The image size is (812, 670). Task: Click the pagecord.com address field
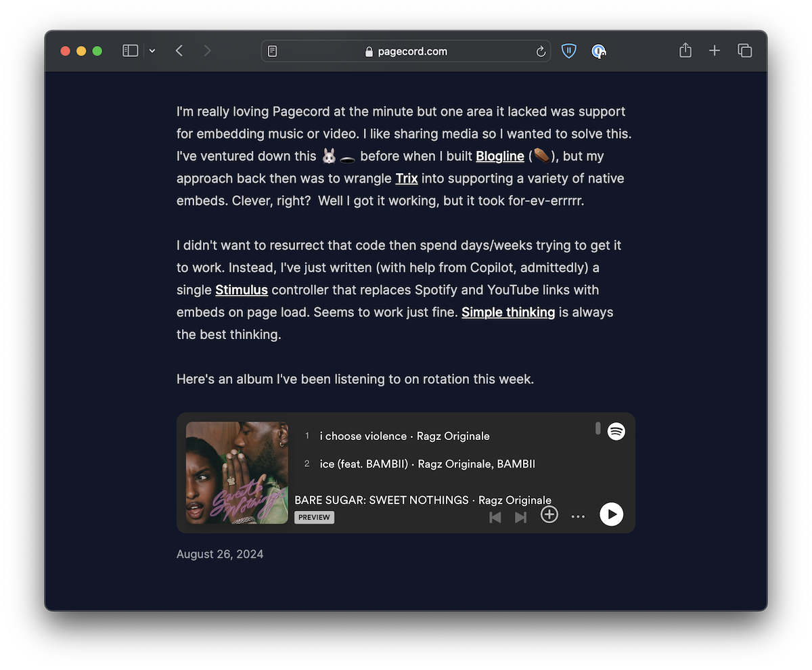(406, 51)
